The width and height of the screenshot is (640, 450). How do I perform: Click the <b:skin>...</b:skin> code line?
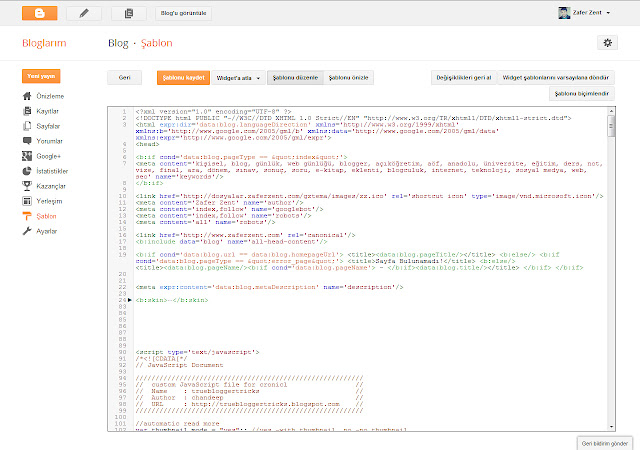172,300
